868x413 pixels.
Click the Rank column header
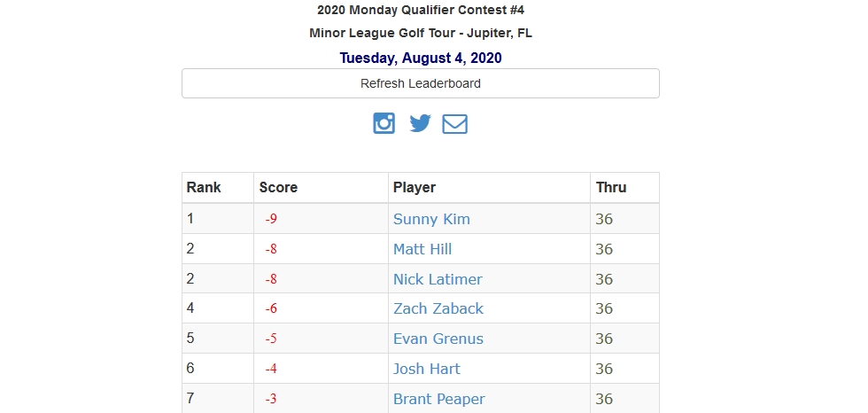(x=204, y=188)
